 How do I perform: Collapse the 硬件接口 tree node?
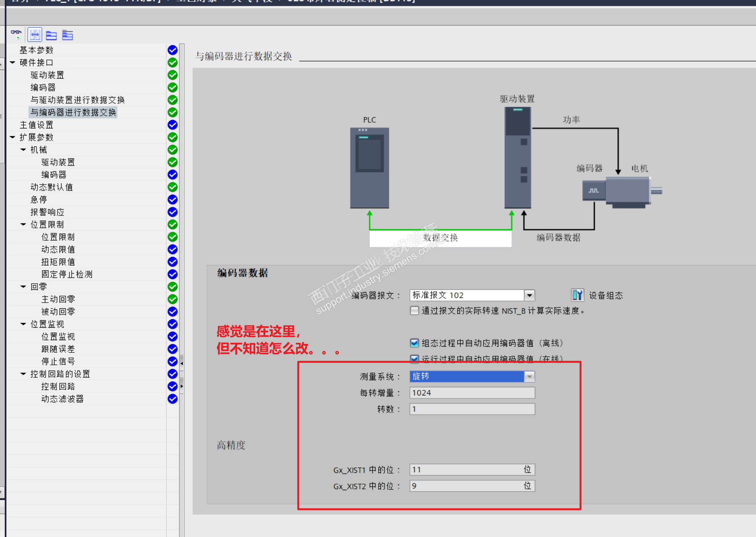[x=12, y=62]
